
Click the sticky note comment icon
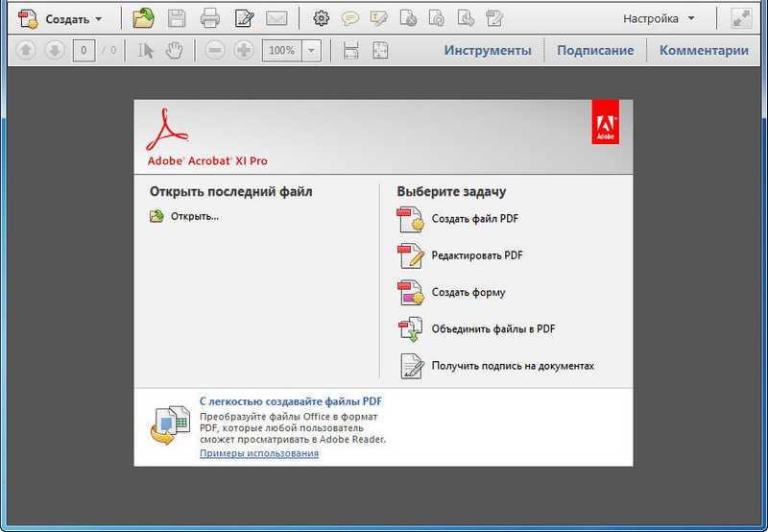349,18
